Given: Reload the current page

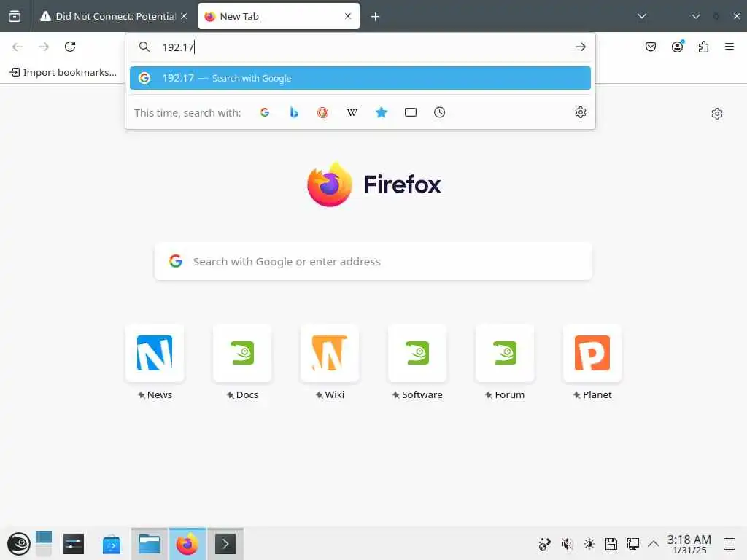Looking at the screenshot, I should 70,47.
